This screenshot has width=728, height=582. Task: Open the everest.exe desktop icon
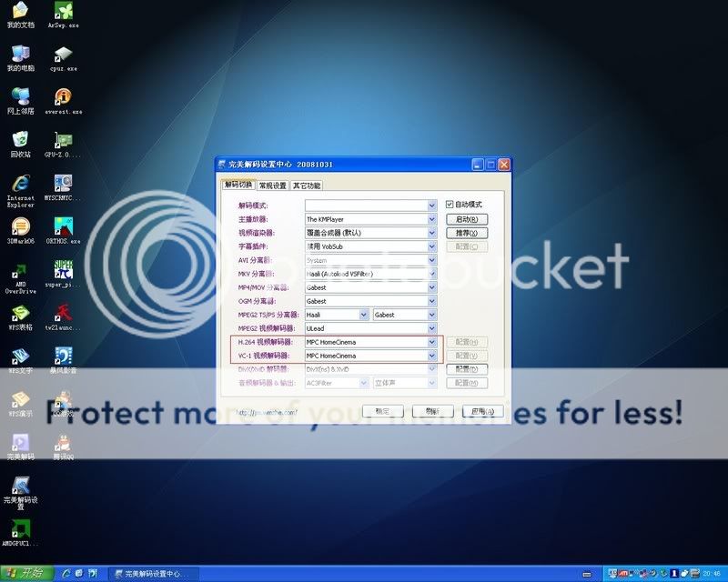pos(63,97)
